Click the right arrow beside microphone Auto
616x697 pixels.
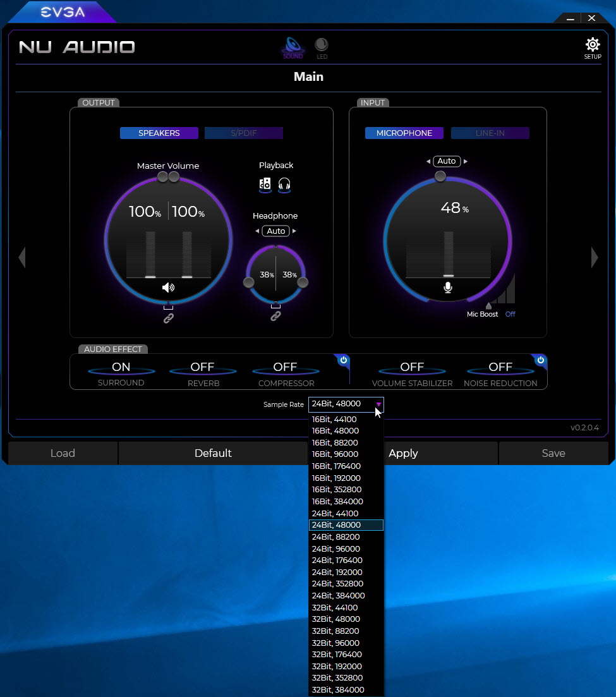tap(466, 161)
